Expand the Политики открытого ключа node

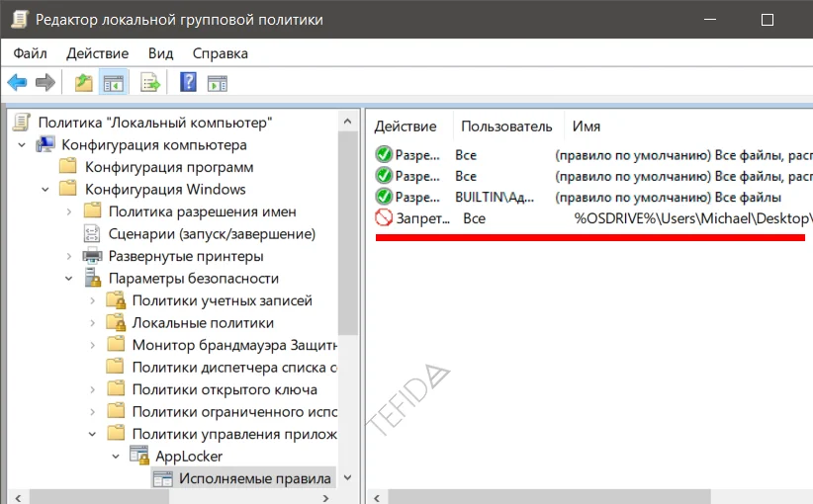(x=92, y=389)
